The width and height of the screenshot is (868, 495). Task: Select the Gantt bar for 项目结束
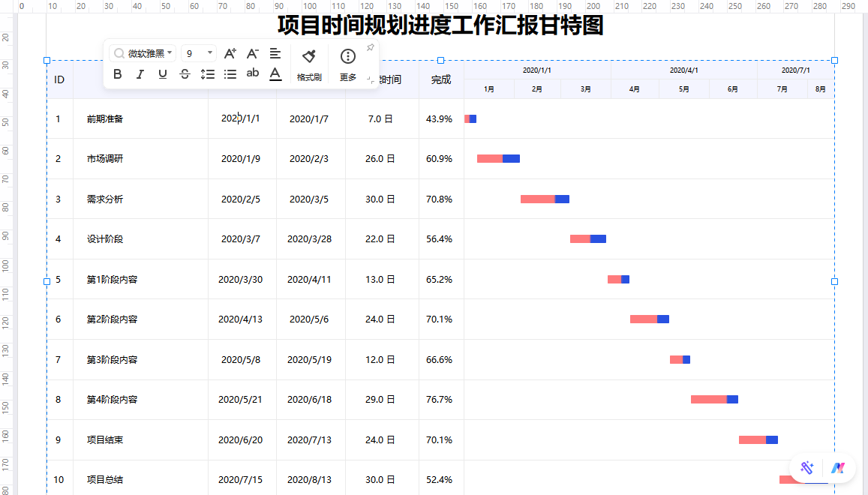(758, 440)
